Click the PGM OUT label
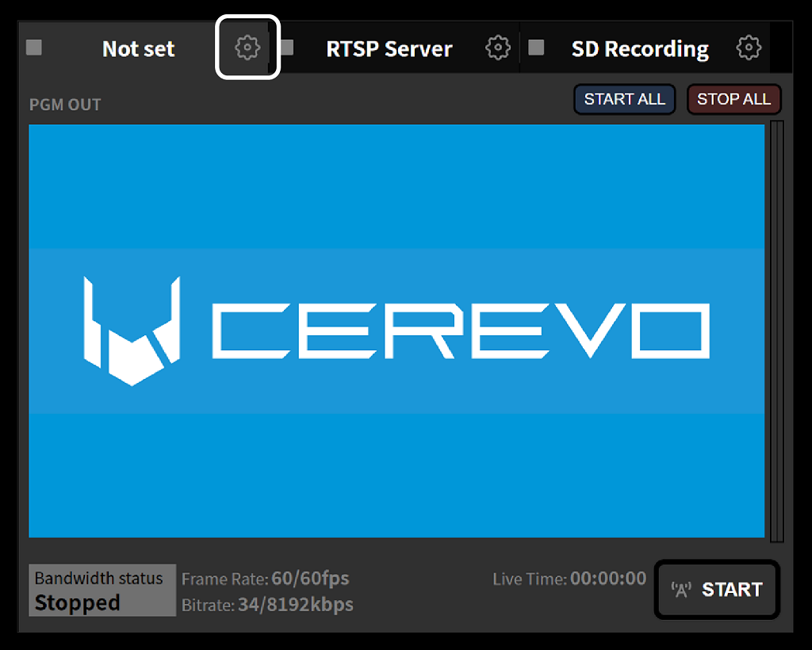Image resolution: width=812 pixels, height=650 pixels. [x=65, y=105]
